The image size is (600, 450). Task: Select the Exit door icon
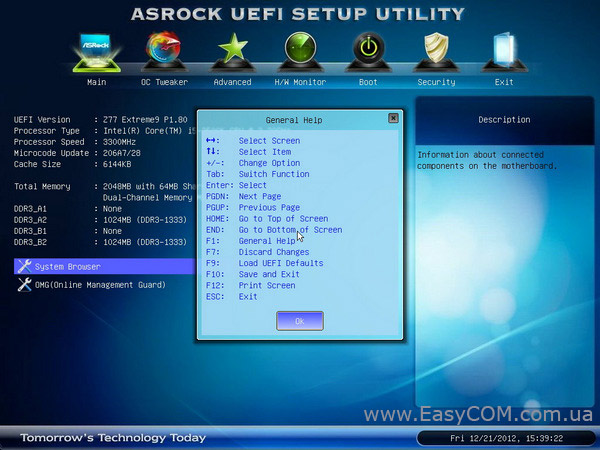504,51
